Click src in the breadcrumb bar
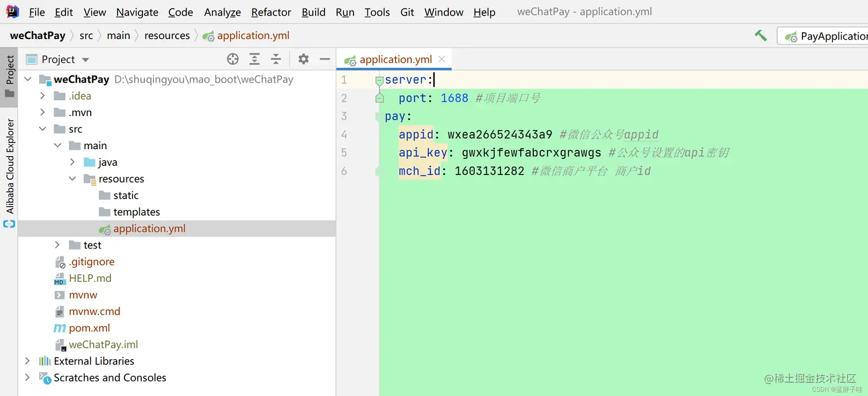This screenshot has width=868, height=396. (86, 36)
